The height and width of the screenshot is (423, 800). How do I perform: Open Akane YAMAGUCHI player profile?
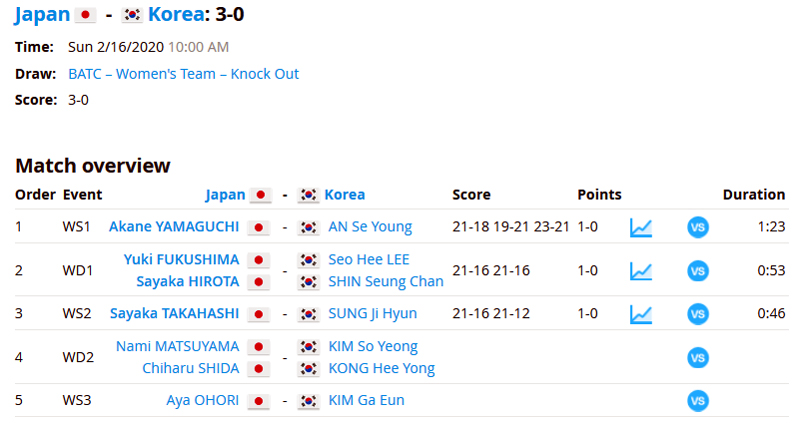click(x=173, y=227)
